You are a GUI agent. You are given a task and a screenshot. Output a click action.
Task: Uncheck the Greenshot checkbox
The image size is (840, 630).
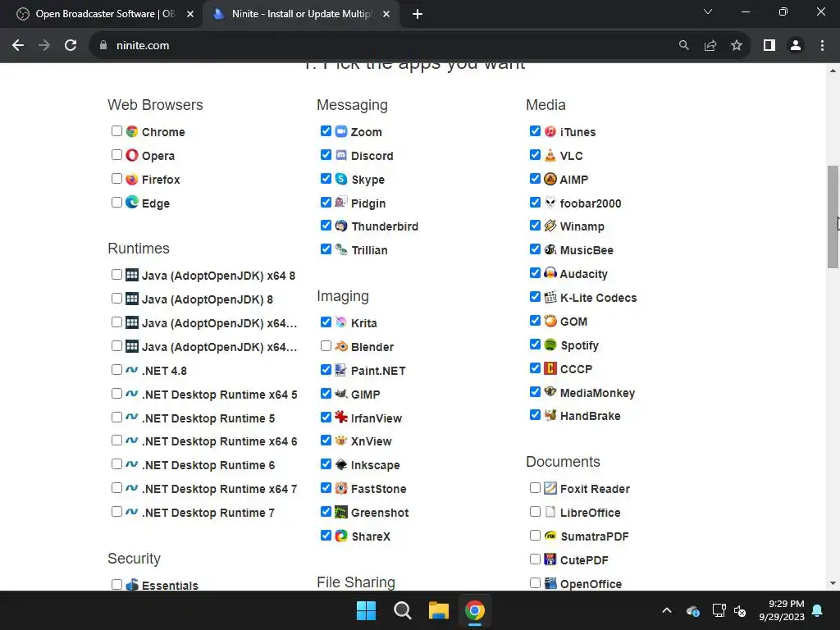coord(326,512)
